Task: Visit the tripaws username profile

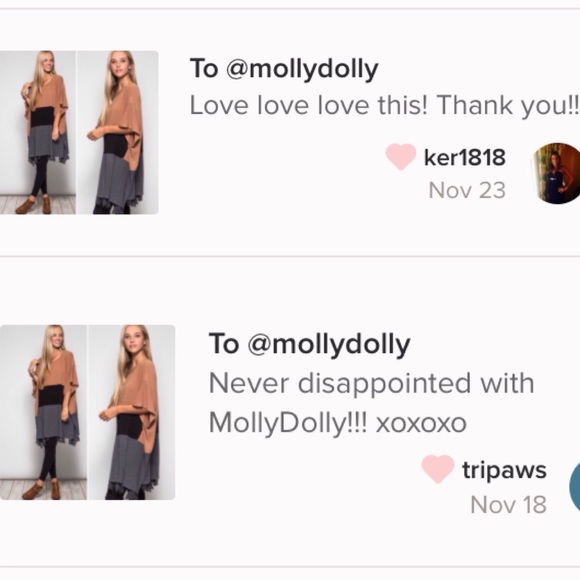Action: tap(504, 471)
